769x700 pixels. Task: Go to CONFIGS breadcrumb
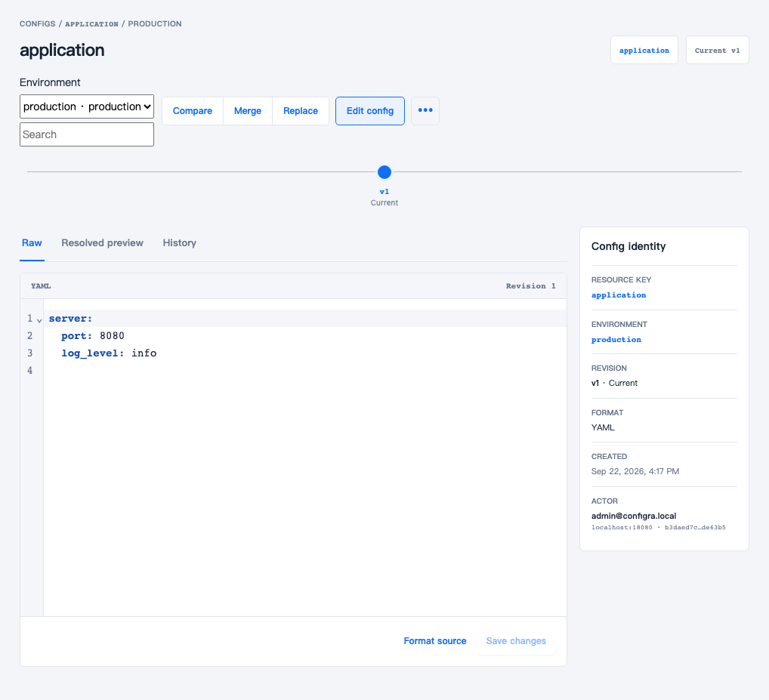pos(37,23)
